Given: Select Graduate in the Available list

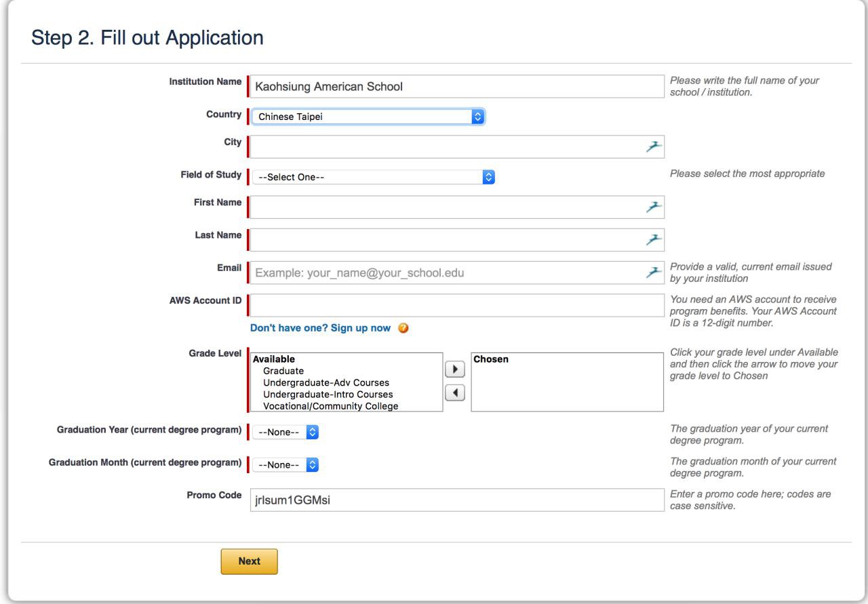Looking at the screenshot, I should (283, 371).
